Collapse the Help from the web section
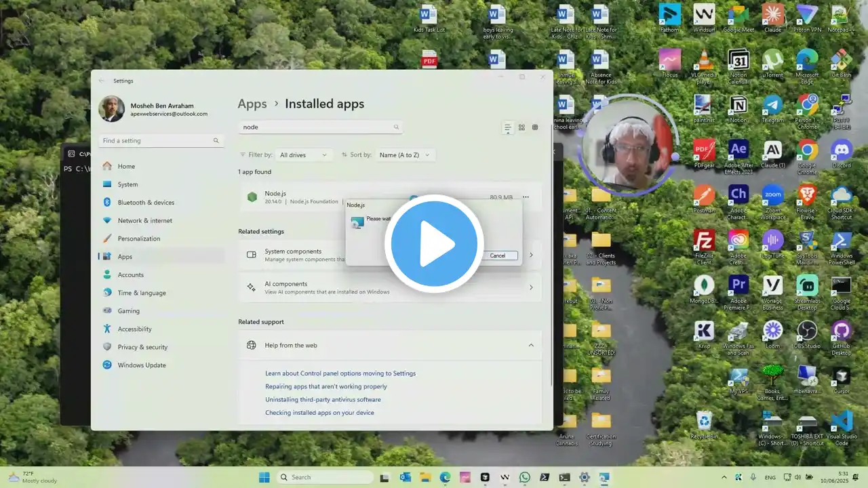The image size is (868, 488). coord(531,345)
